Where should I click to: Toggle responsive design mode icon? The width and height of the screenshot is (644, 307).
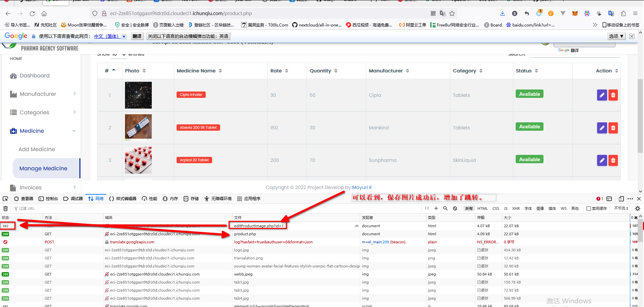621,199
